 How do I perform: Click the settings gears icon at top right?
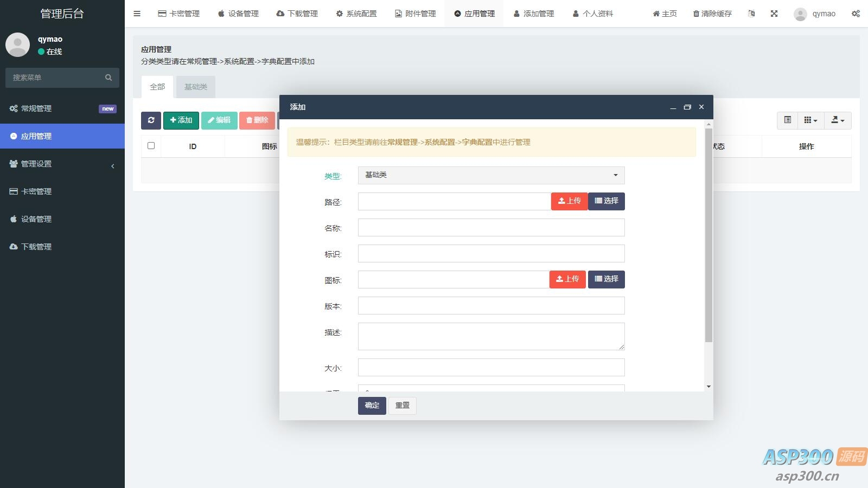856,14
